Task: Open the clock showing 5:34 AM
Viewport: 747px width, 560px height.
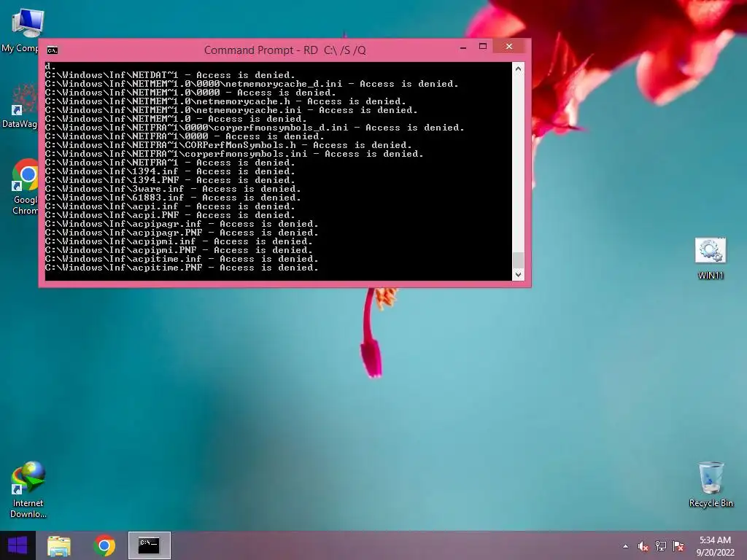Action: coord(715,546)
